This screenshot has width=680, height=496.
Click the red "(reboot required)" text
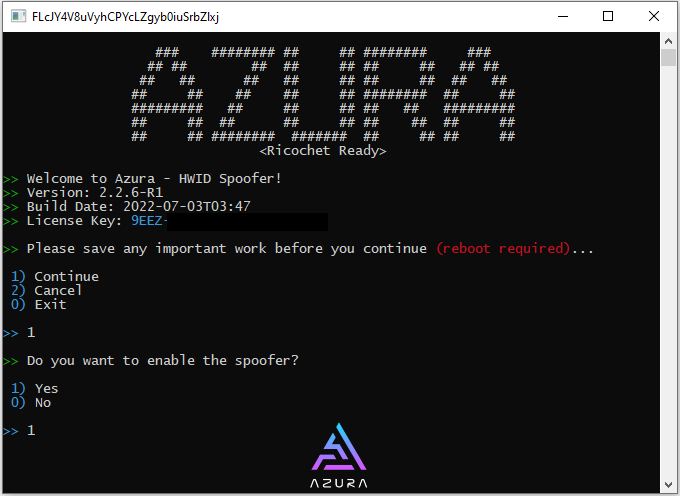pyautogui.click(x=503, y=248)
